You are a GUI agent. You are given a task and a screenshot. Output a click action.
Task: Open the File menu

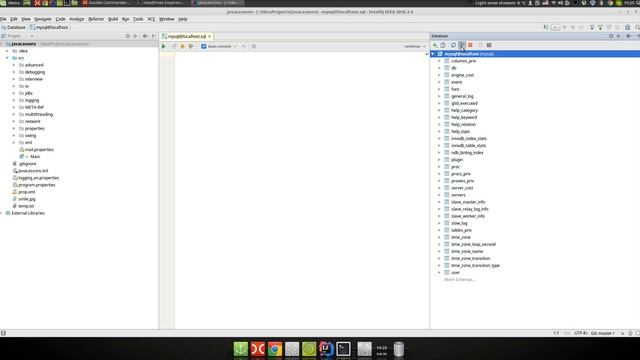pos(3,19)
